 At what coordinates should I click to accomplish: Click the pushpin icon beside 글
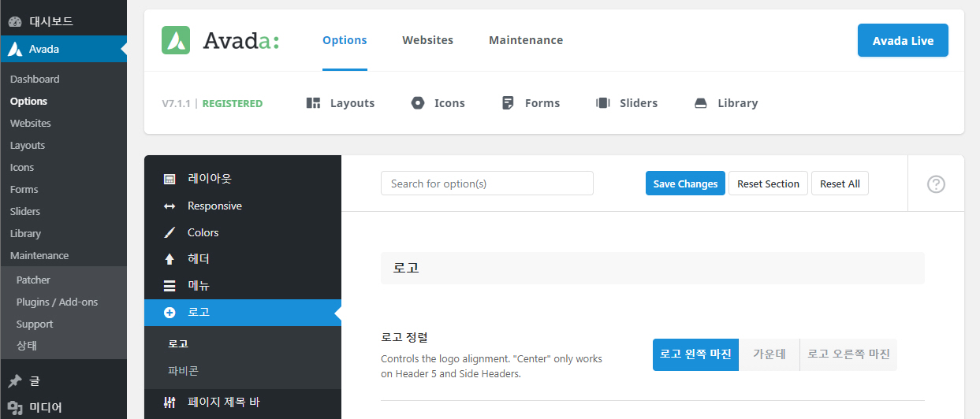click(x=15, y=381)
